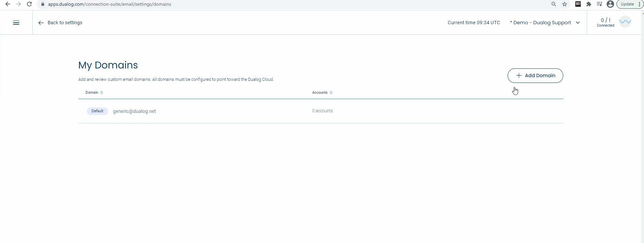Click the Default badge
The width and height of the screenshot is (644, 243).
tap(97, 111)
